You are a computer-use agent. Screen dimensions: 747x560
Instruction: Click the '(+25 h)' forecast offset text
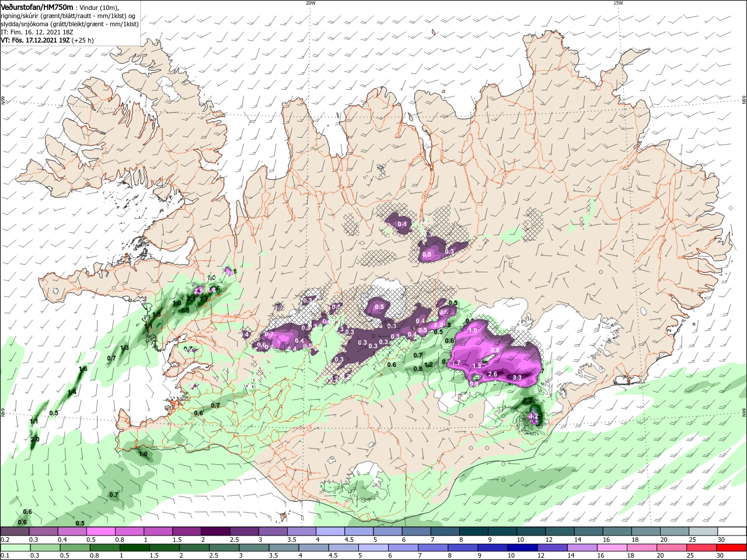pos(83,40)
